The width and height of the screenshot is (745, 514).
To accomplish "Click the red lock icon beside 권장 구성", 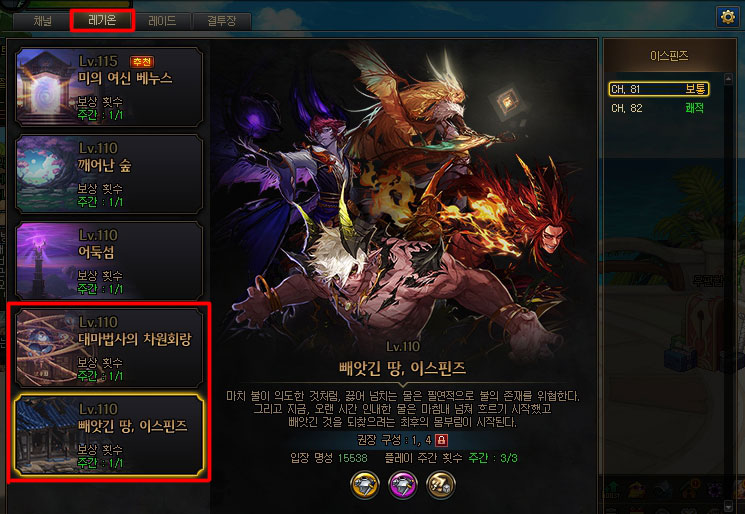I will [441, 440].
